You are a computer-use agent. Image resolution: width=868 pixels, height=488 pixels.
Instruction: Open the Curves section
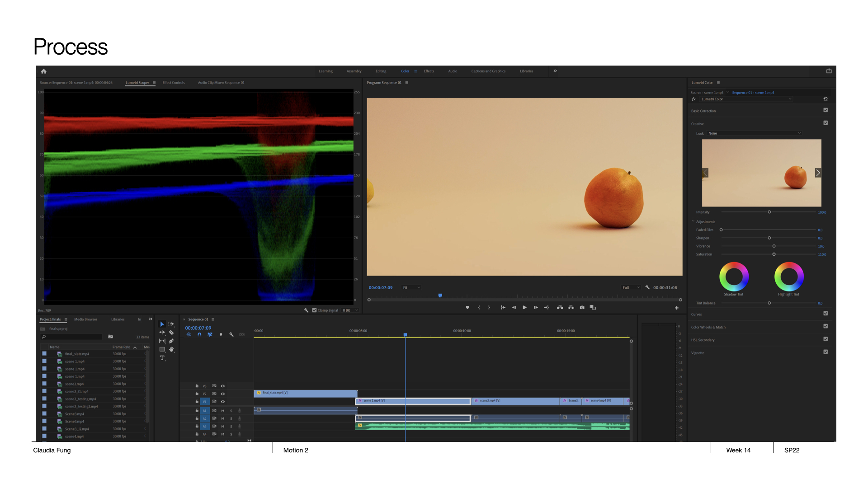697,314
